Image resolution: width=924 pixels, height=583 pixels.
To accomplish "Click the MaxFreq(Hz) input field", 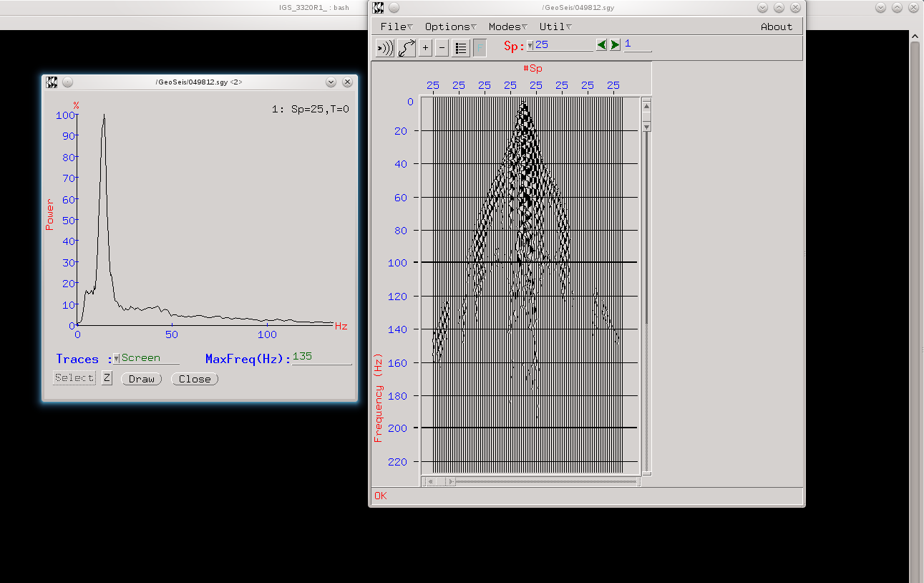I will (321, 357).
